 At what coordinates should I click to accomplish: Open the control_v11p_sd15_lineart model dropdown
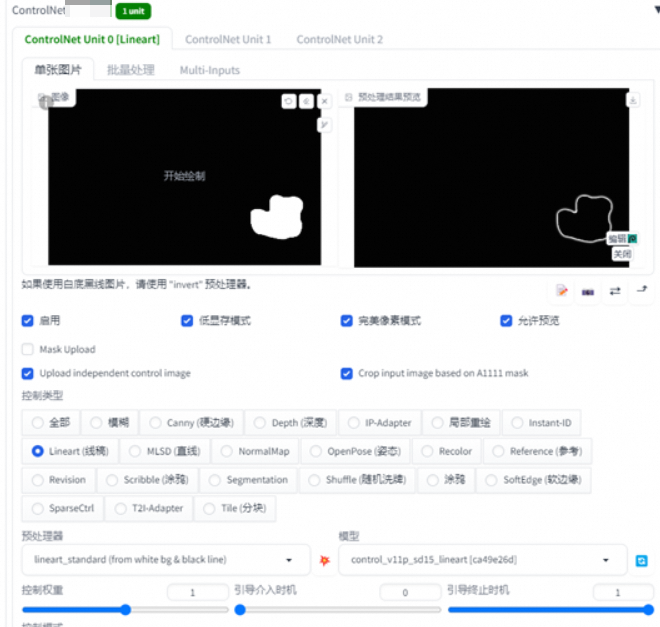coord(483,560)
